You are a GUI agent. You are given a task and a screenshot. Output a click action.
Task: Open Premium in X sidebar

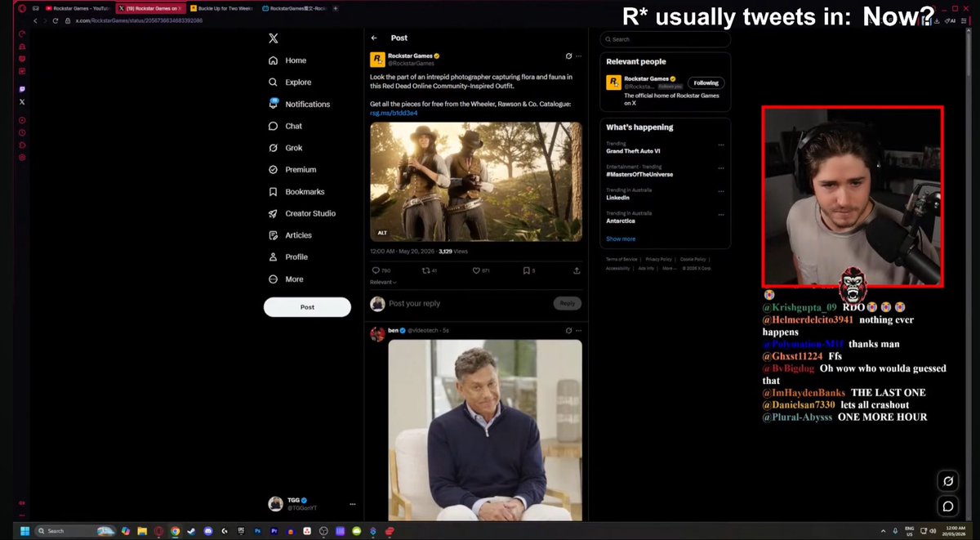point(292,170)
